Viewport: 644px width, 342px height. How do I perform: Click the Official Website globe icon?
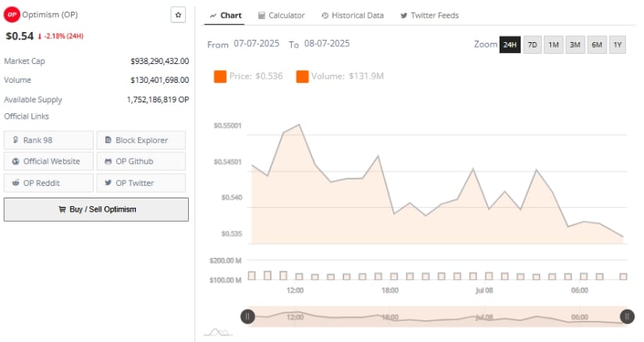point(16,161)
